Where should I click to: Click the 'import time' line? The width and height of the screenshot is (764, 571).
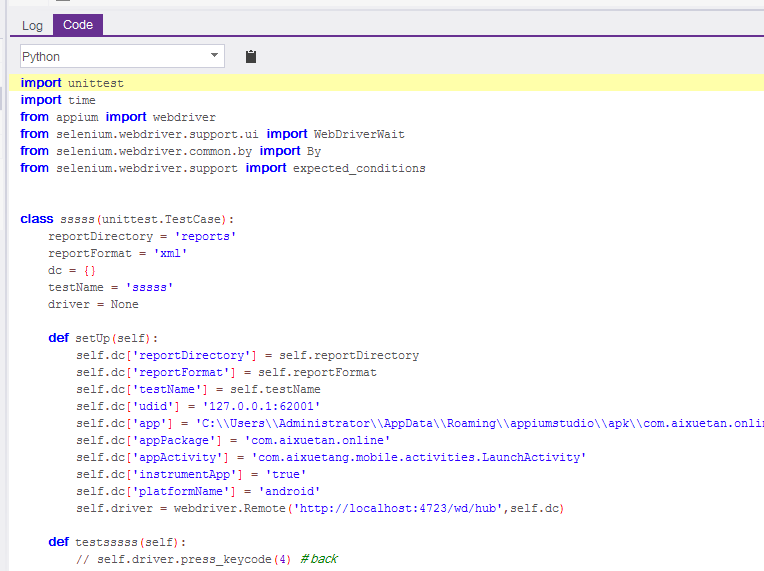(57, 100)
